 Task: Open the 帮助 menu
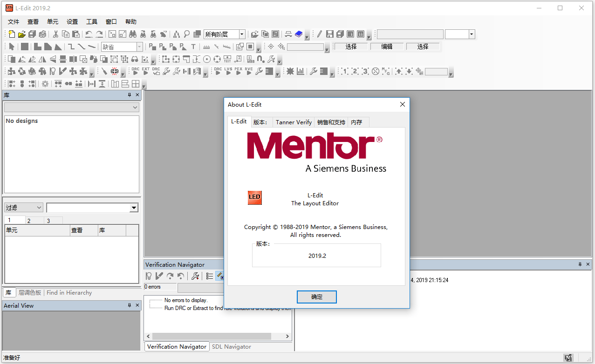click(131, 21)
